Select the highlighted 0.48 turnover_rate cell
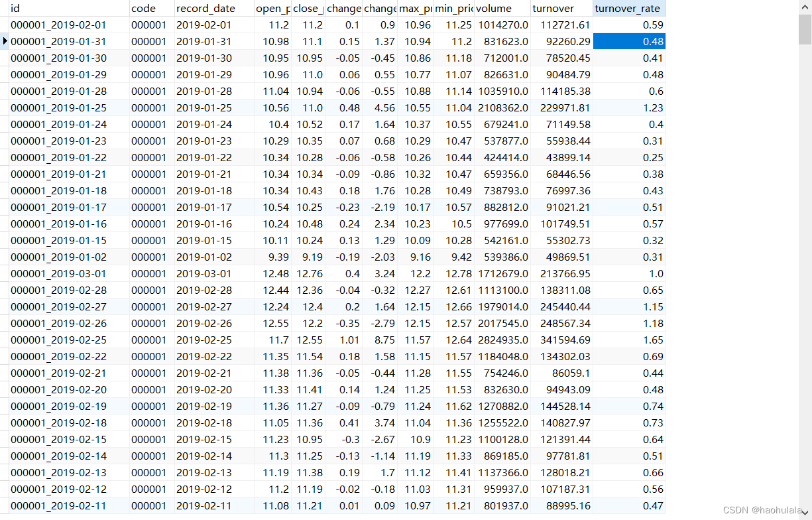 click(x=628, y=41)
